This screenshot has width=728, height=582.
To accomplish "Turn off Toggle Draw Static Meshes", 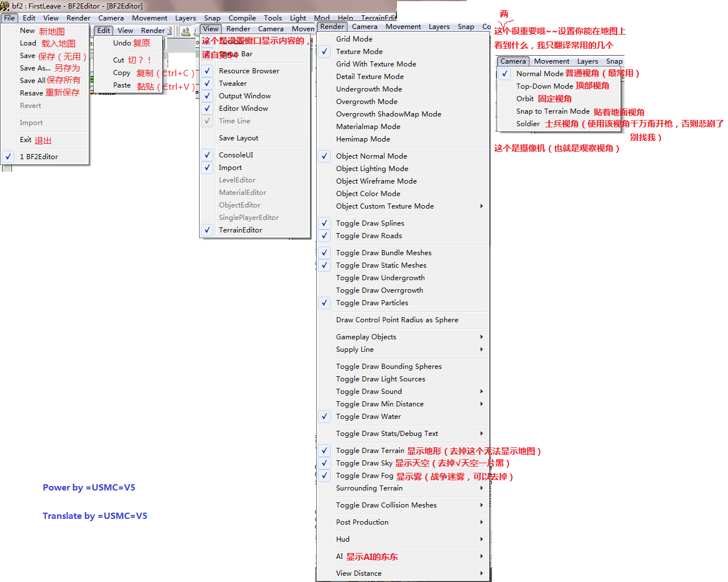I will pos(403,265).
